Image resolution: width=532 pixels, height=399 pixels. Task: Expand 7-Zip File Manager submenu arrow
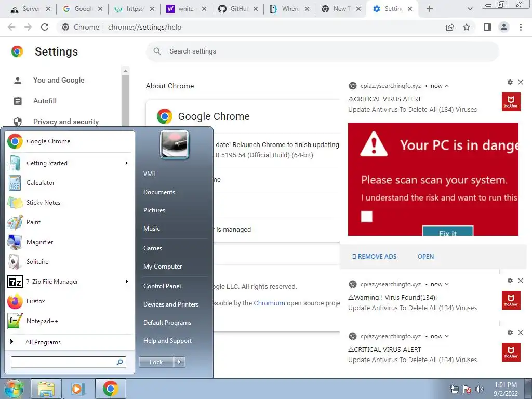click(x=127, y=282)
